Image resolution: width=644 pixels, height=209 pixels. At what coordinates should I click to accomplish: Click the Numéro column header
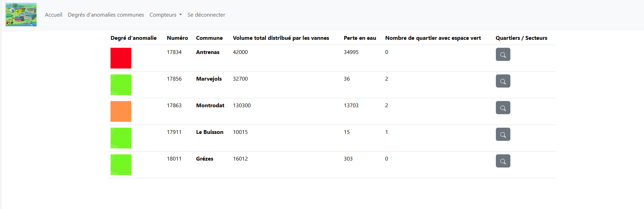tap(177, 38)
